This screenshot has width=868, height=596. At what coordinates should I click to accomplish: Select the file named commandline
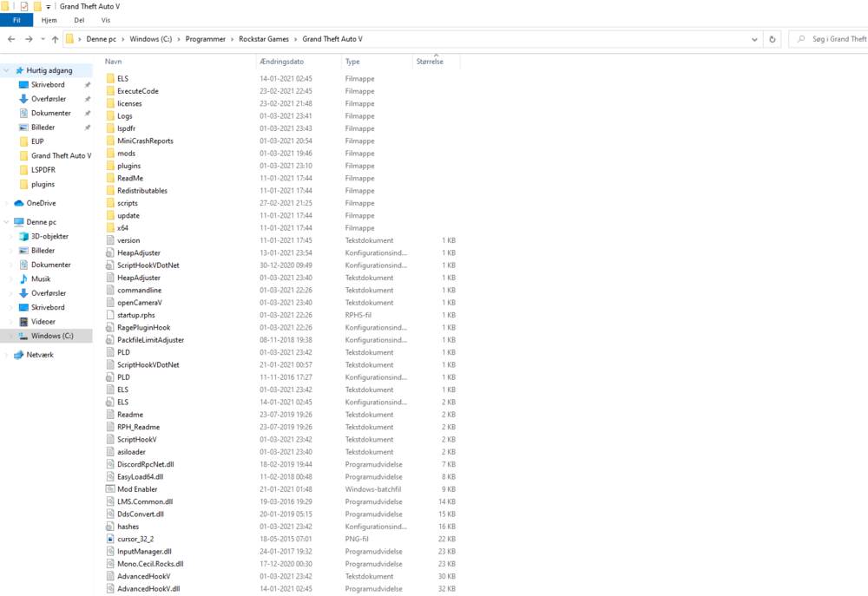(140, 291)
